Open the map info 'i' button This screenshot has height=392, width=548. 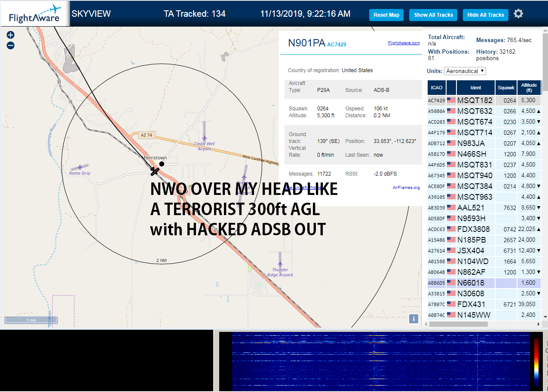click(413, 319)
